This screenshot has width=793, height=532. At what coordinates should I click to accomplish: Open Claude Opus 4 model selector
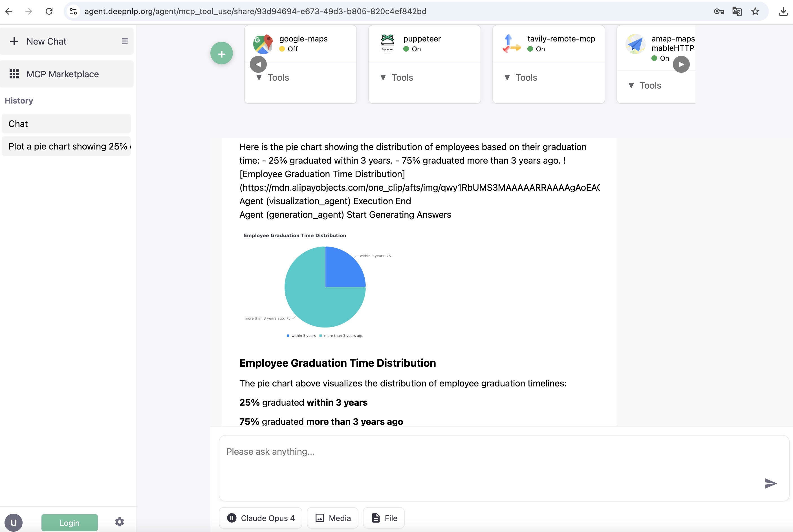(261, 518)
